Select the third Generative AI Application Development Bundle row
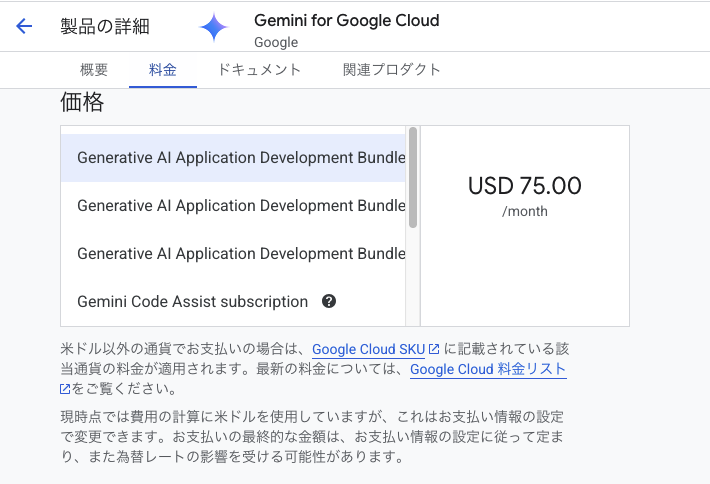Screen dimensions: 710x484 tap(233, 254)
